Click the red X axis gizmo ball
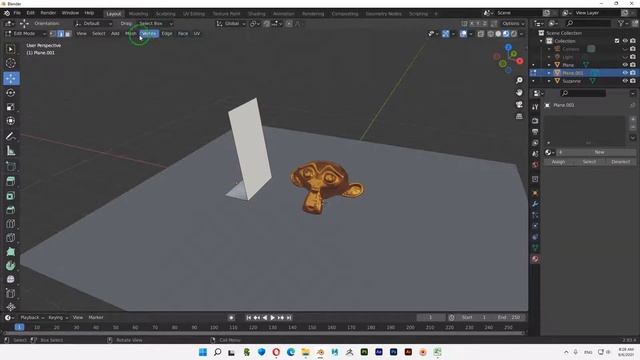Image resolution: width=640 pixels, height=360 pixels. (520, 61)
